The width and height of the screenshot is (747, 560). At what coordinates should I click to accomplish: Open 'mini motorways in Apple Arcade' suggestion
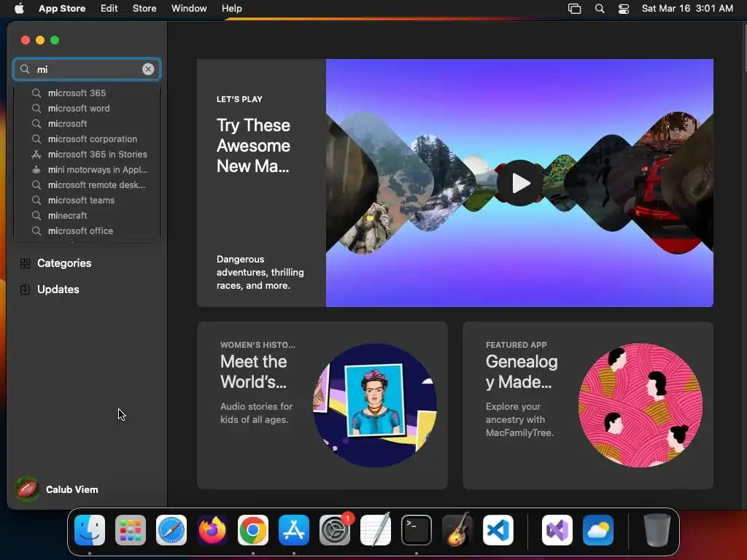(x=87, y=169)
